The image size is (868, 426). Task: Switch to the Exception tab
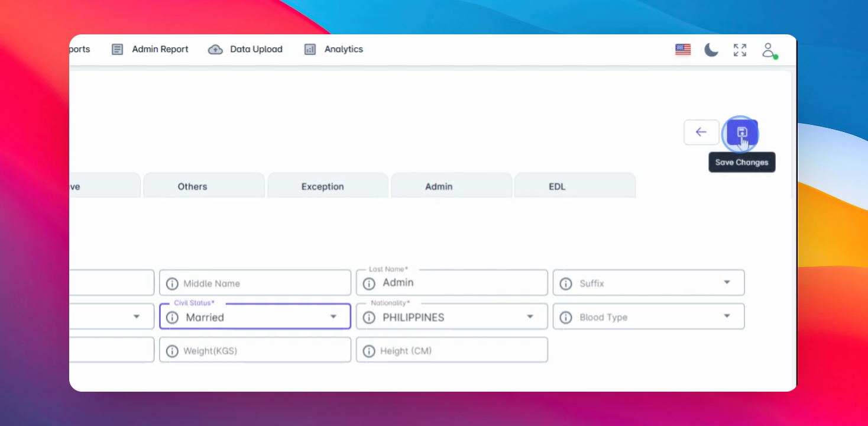328,186
